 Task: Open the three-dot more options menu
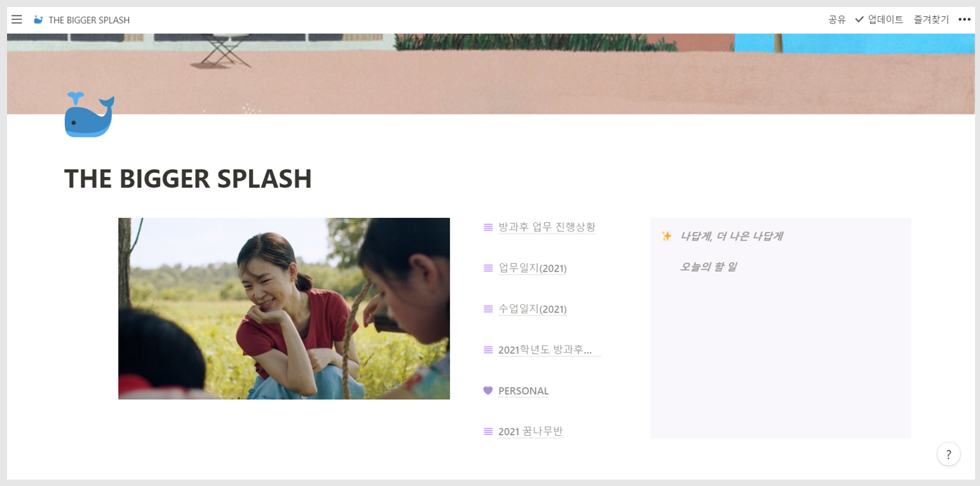click(964, 20)
